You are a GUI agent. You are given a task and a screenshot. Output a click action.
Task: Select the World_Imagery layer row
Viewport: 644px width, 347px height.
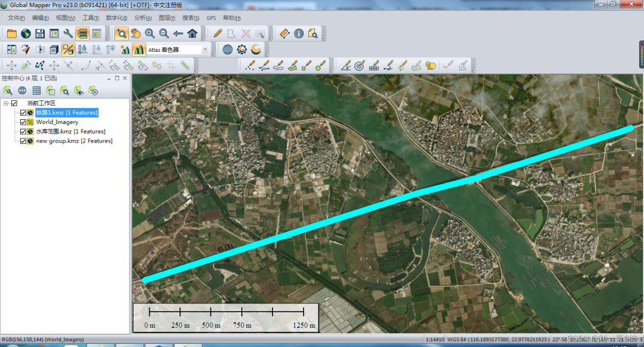pyautogui.click(x=57, y=122)
